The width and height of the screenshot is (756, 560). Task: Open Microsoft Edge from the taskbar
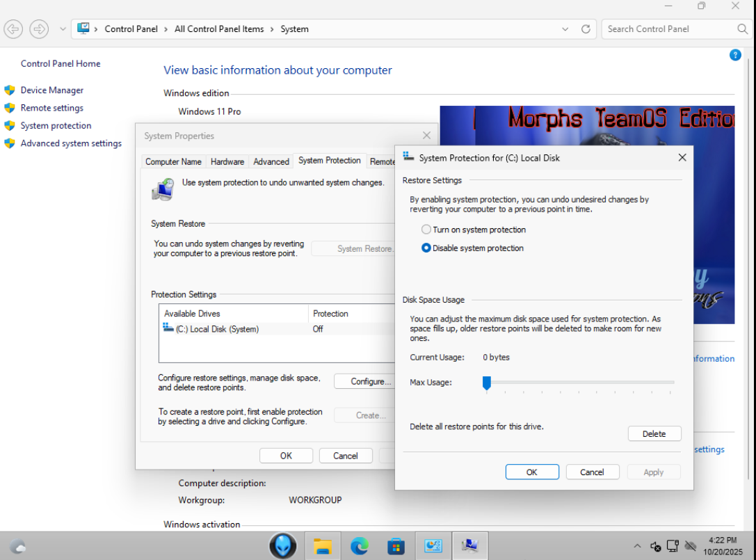(360, 546)
